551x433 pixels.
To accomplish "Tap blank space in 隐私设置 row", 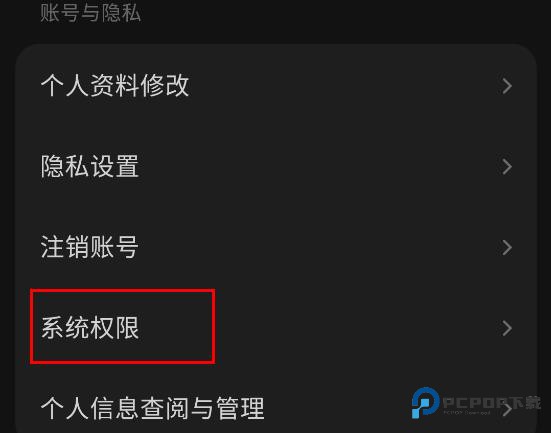I will point(316,167).
